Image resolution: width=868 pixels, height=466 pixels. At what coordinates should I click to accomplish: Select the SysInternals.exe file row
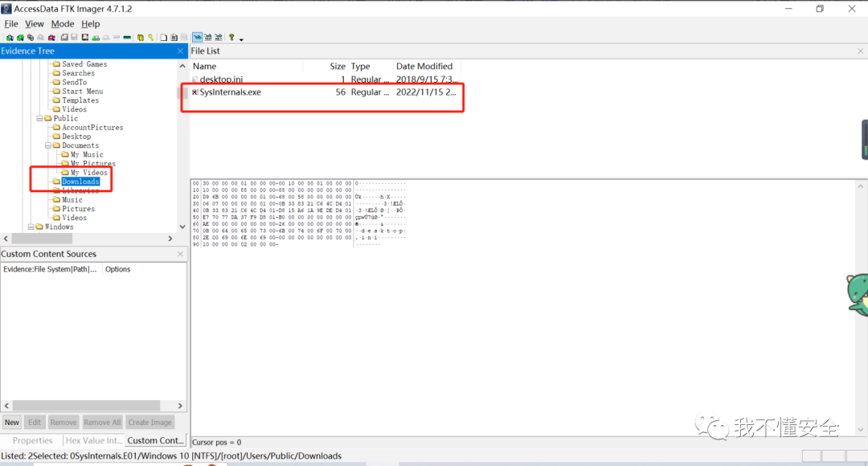point(325,92)
